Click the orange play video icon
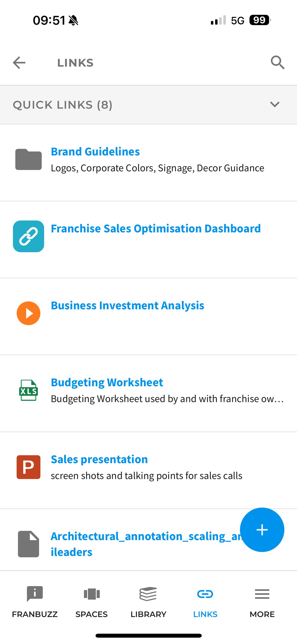The image size is (297, 644). 29,313
